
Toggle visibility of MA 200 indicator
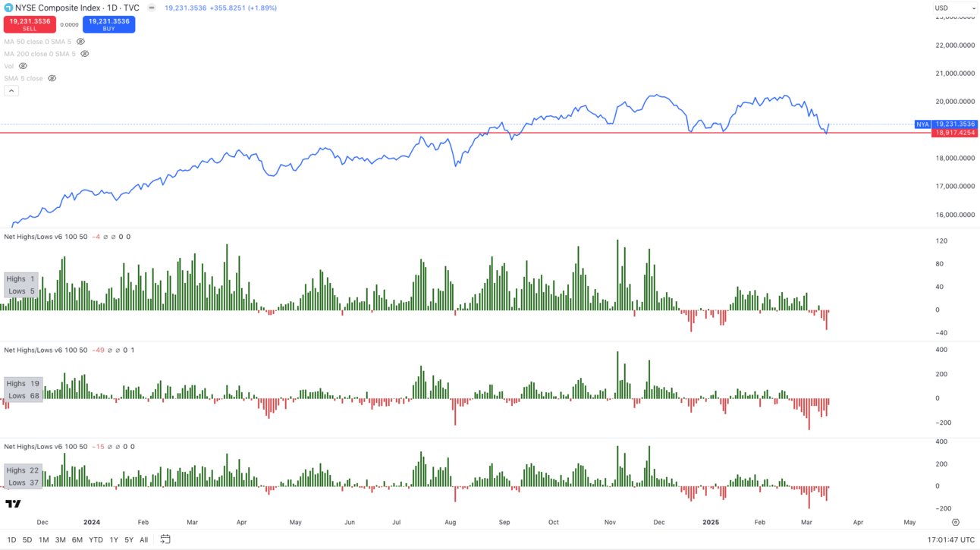85,54
